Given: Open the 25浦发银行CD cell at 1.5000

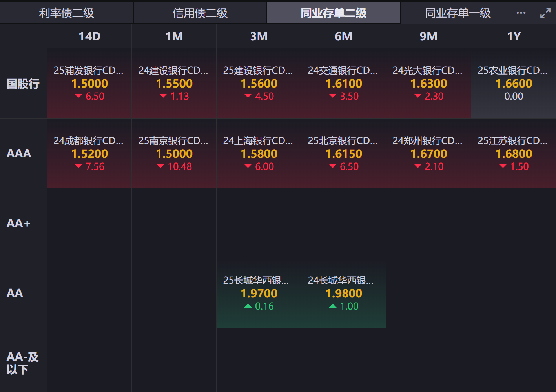Looking at the screenshot, I should pos(89,83).
